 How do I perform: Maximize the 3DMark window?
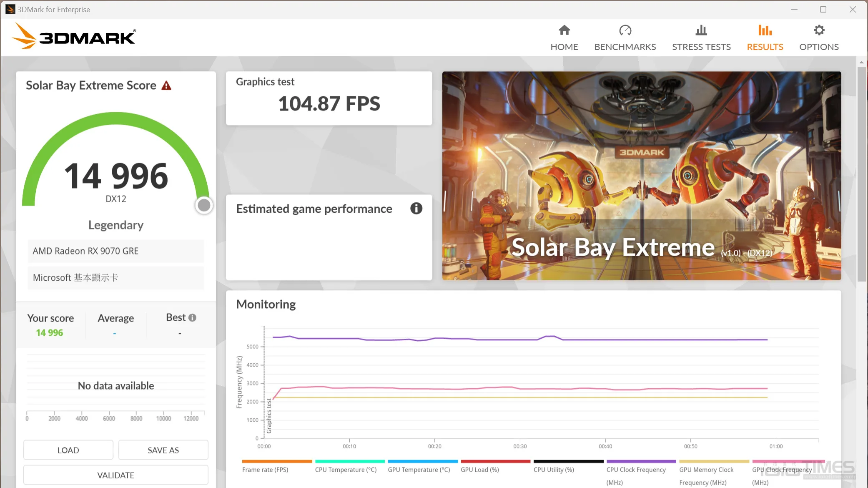823,9
